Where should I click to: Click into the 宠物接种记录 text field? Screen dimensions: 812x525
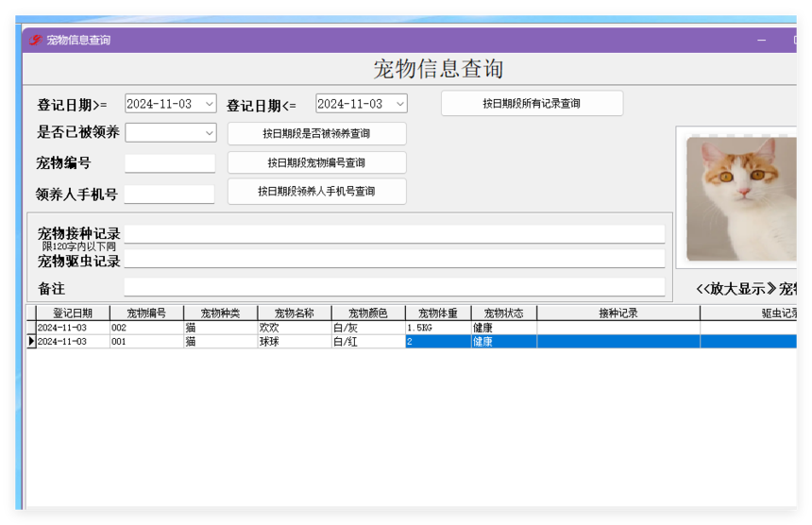click(395, 233)
